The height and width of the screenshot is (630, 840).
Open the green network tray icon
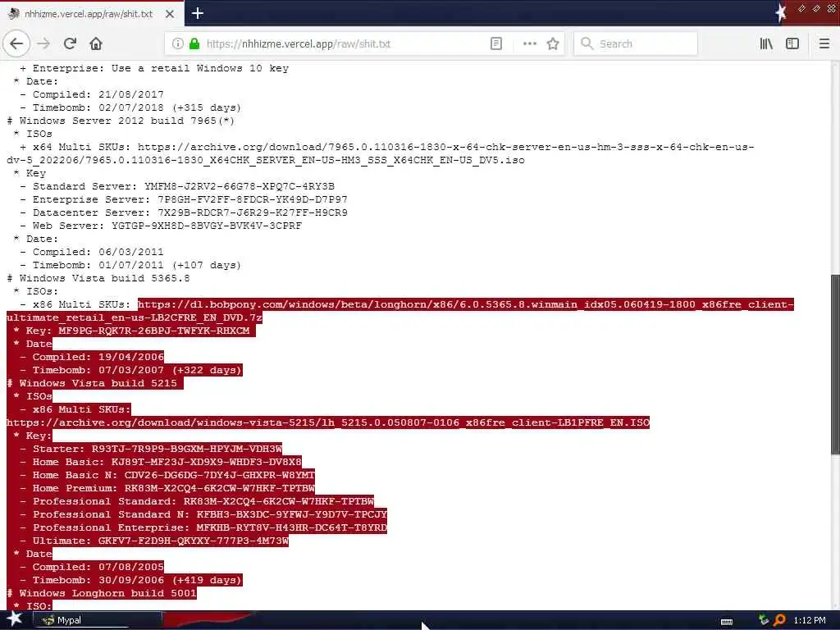764,620
